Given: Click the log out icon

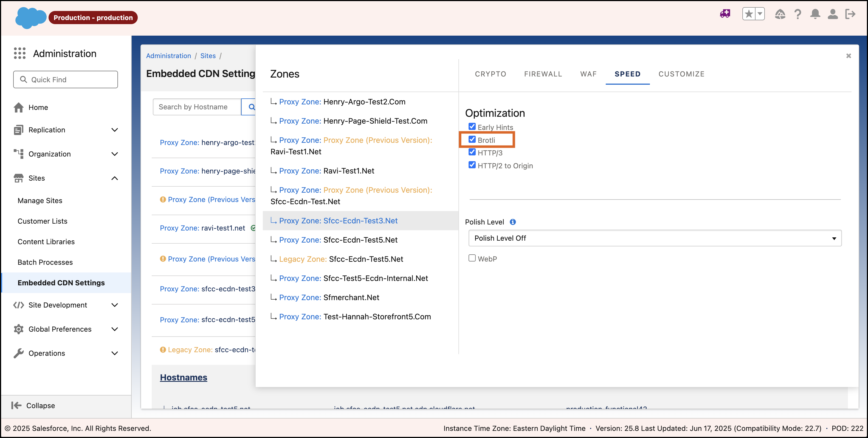Looking at the screenshot, I should coord(850,14).
